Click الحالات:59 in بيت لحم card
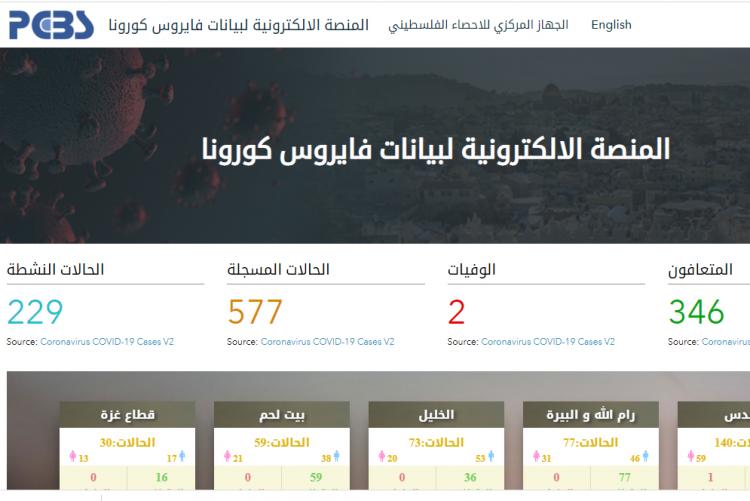 (282, 443)
